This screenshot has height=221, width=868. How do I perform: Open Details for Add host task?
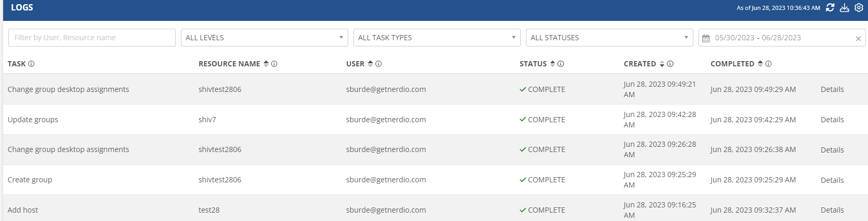pos(832,210)
